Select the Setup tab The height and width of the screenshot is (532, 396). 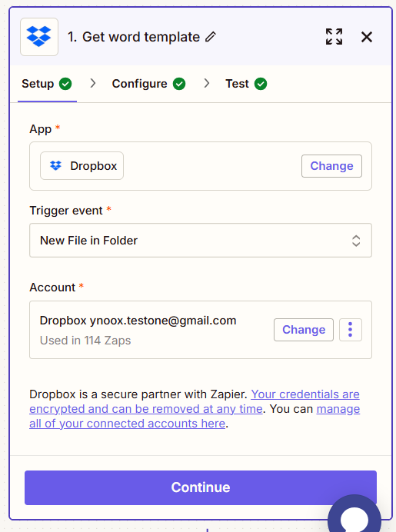tap(46, 84)
